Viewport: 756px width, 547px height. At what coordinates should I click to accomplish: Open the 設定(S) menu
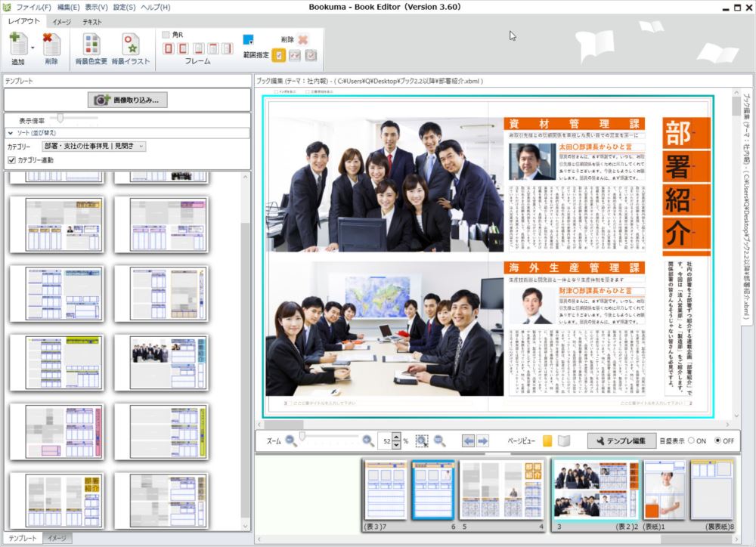(x=123, y=6)
